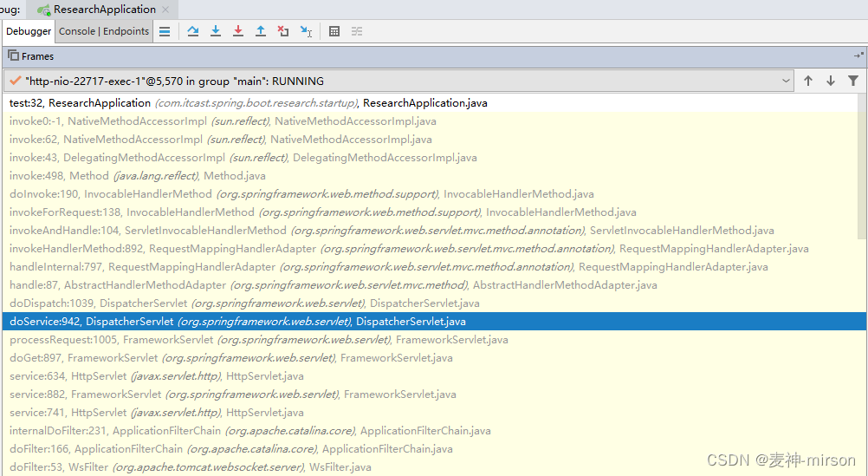This screenshot has width=868, height=476.
Task: Click the Show Execution Point icon
Action: (x=165, y=31)
